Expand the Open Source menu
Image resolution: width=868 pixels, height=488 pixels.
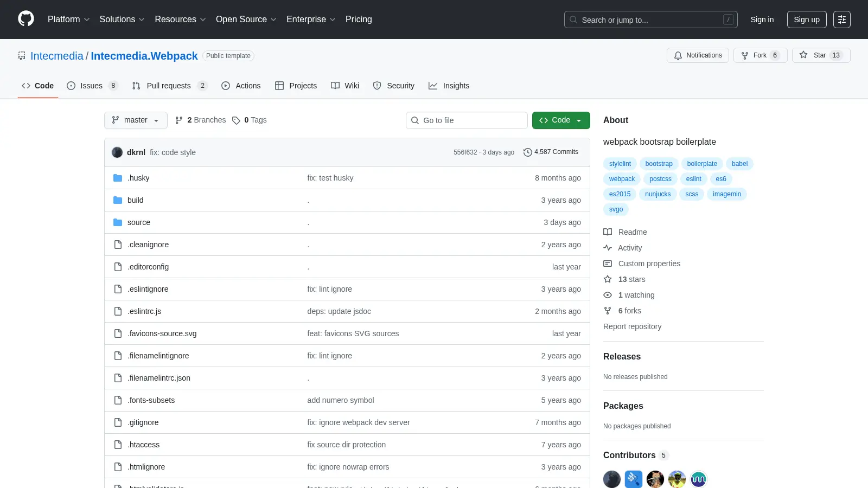pos(246,20)
